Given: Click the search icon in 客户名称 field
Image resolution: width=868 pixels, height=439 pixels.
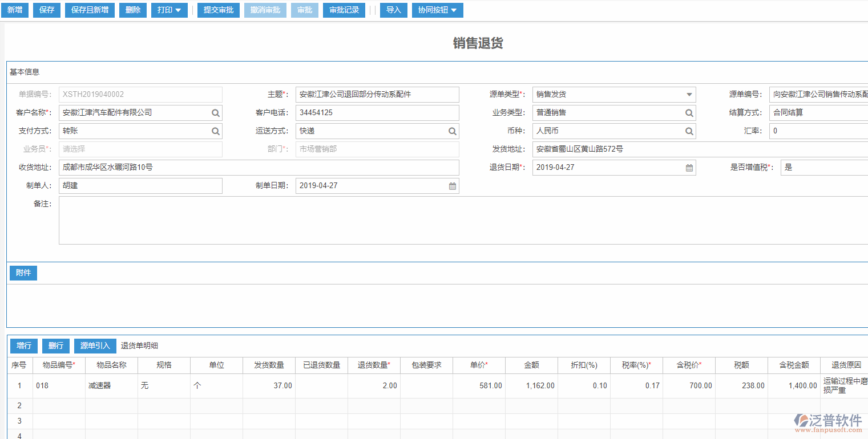Looking at the screenshot, I should [215, 113].
